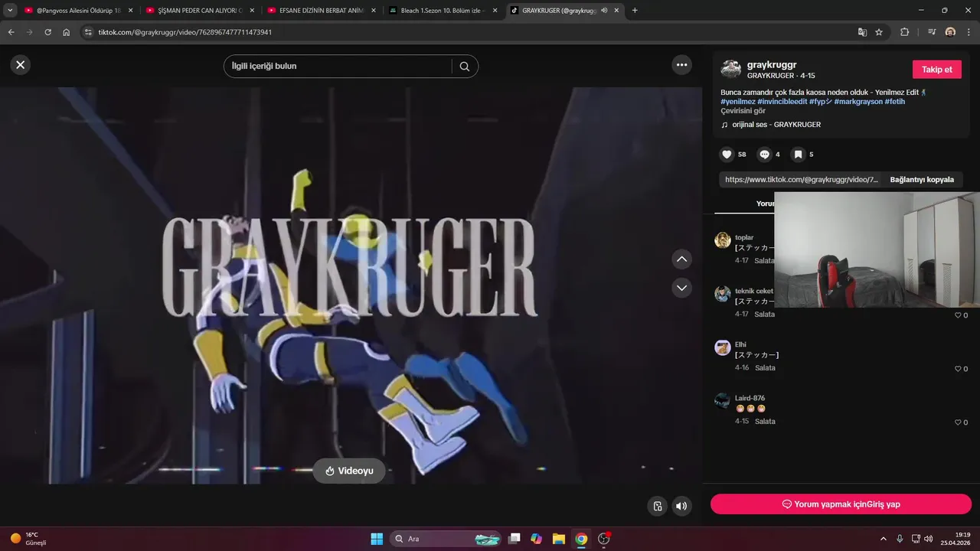Open OBS Studio from taskbar
The image size is (980, 551).
[x=604, y=539]
